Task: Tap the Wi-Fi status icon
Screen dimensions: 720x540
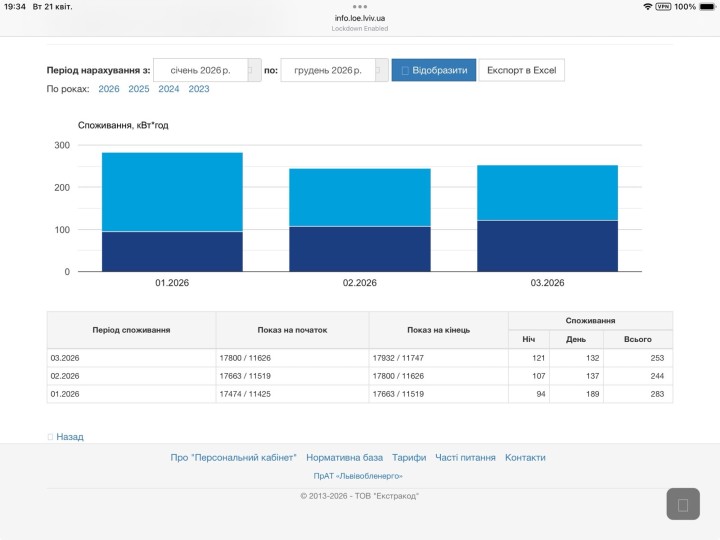Action: tap(648, 6)
